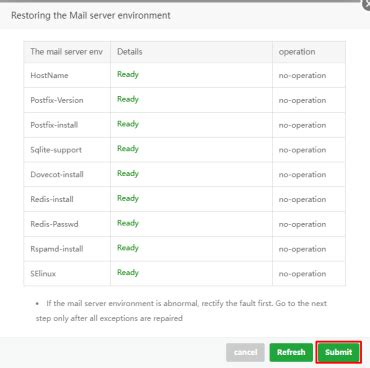Click the operation column header
The height and width of the screenshot is (368, 370).
297,52
